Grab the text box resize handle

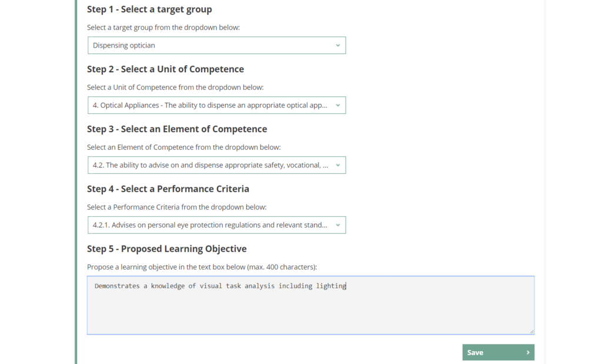[531, 331]
